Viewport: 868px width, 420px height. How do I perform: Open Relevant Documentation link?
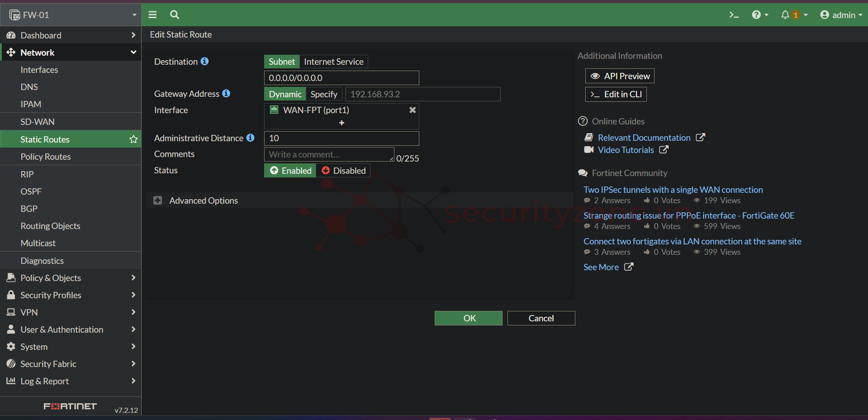(644, 138)
